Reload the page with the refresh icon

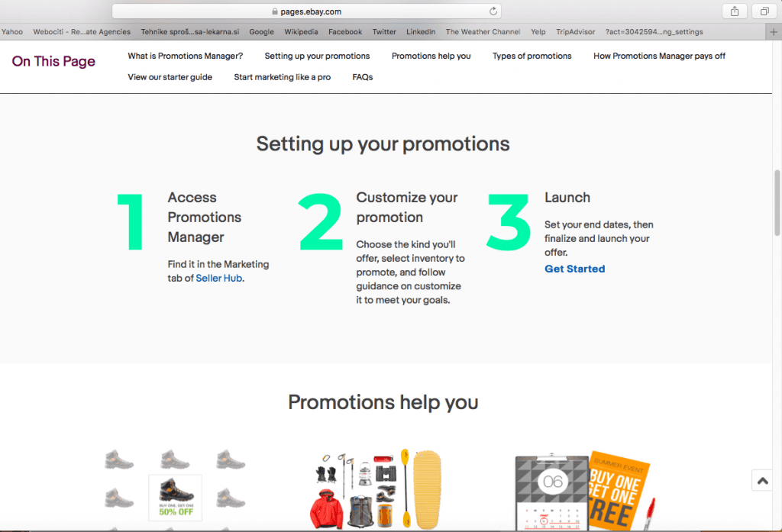(x=493, y=11)
